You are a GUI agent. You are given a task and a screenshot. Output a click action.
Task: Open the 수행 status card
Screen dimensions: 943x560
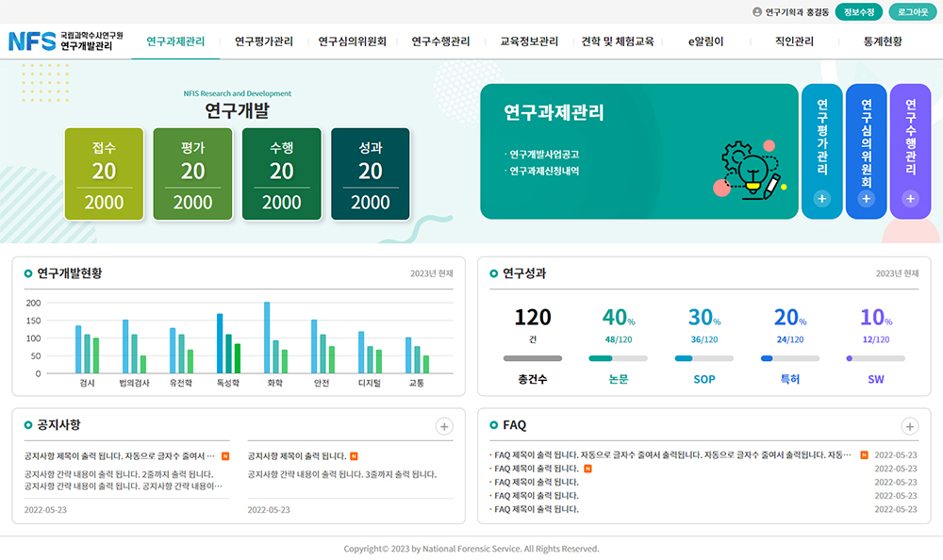click(x=281, y=173)
